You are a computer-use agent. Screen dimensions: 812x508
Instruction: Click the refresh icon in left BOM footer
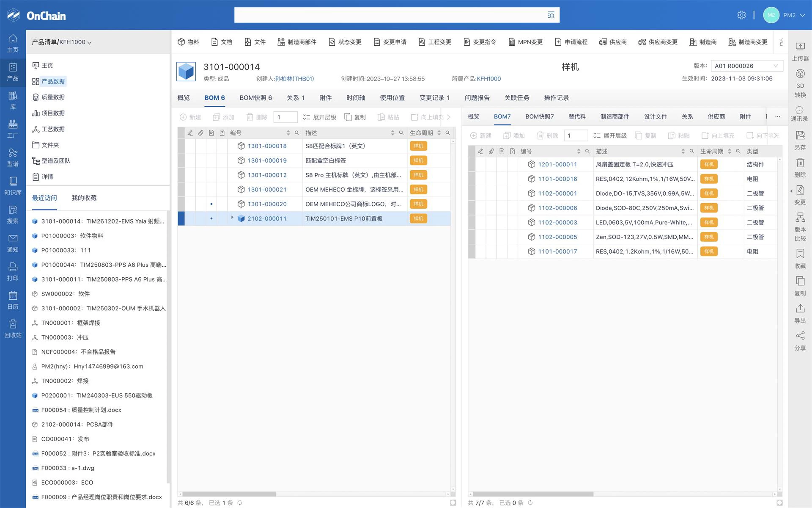[x=240, y=503]
